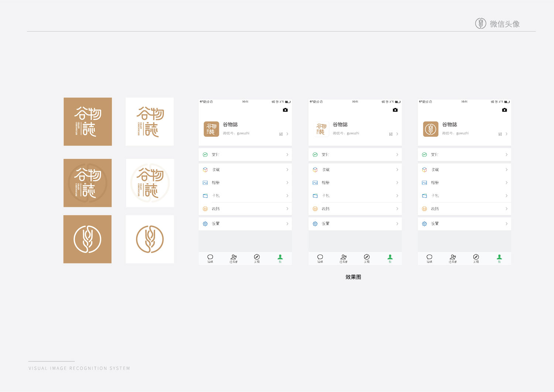Click the 设置 gear icon in the right phone
Viewport: 554px width, 392px height.
[424, 224]
